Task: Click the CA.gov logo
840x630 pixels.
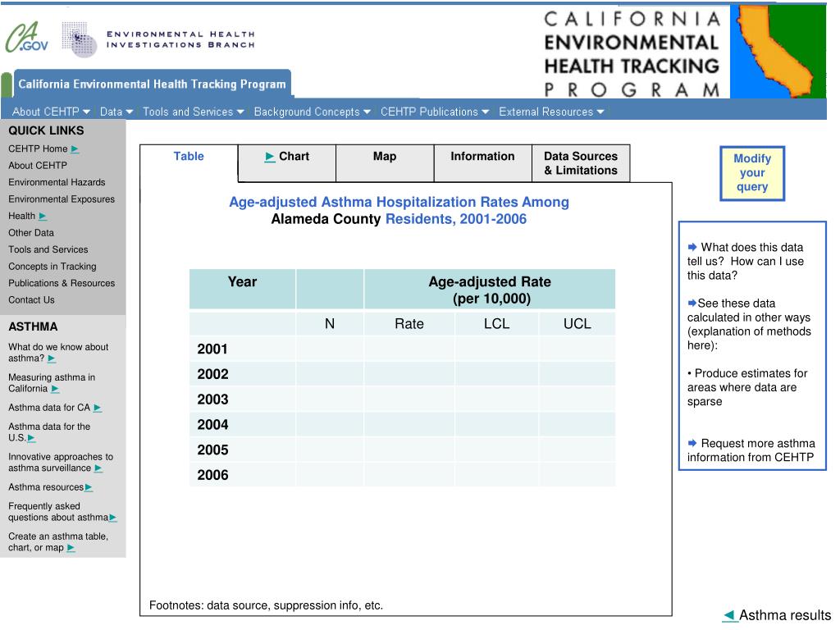Action: 27,38
